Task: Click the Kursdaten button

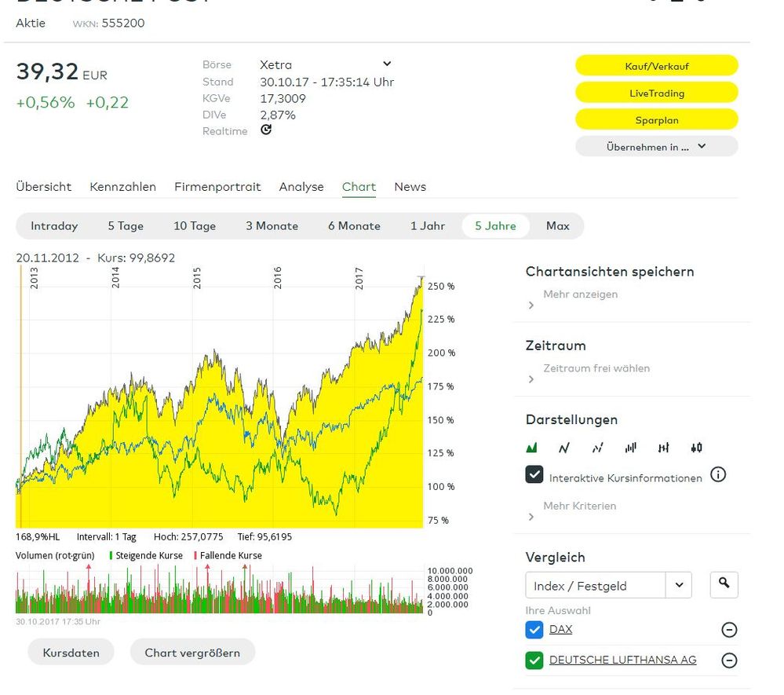Action: pos(71,653)
